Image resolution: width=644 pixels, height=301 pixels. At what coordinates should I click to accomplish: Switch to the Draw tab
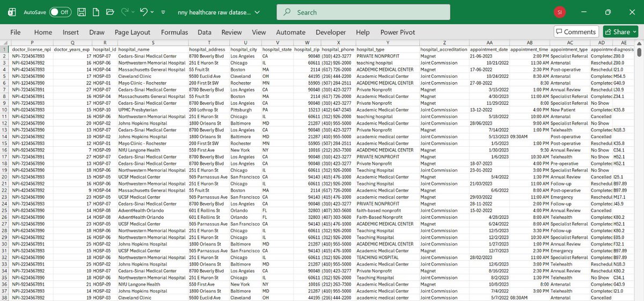[x=97, y=32]
